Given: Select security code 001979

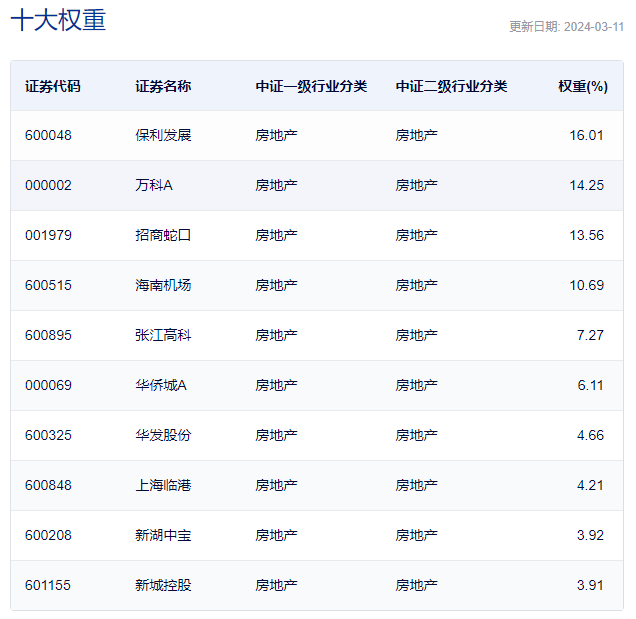Looking at the screenshot, I should point(48,235).
